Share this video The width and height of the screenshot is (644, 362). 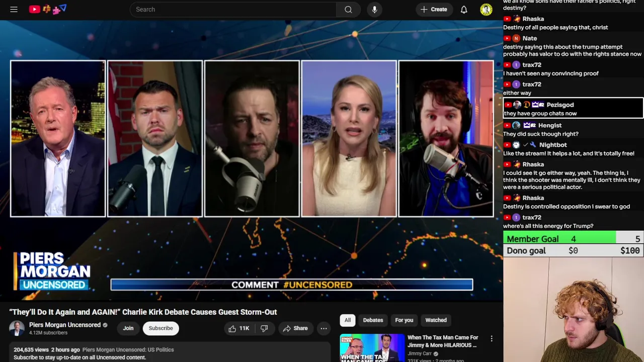[x=295, y=328]
